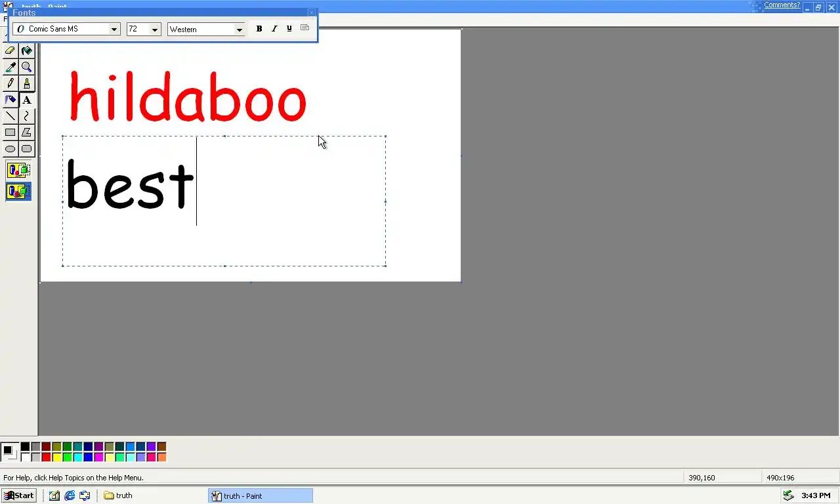The width and height of the screenshot is (840, 504).
Task: Click the system tray network icon
Action: 789,495
